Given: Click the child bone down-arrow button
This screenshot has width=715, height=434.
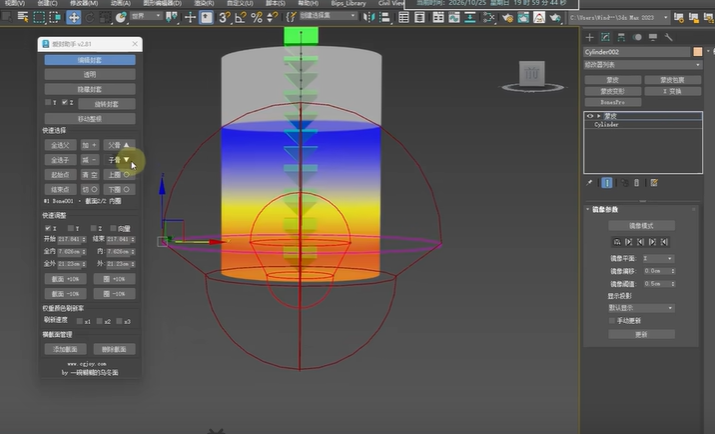Looking at the screenshot, I should [x=119, y=160].
